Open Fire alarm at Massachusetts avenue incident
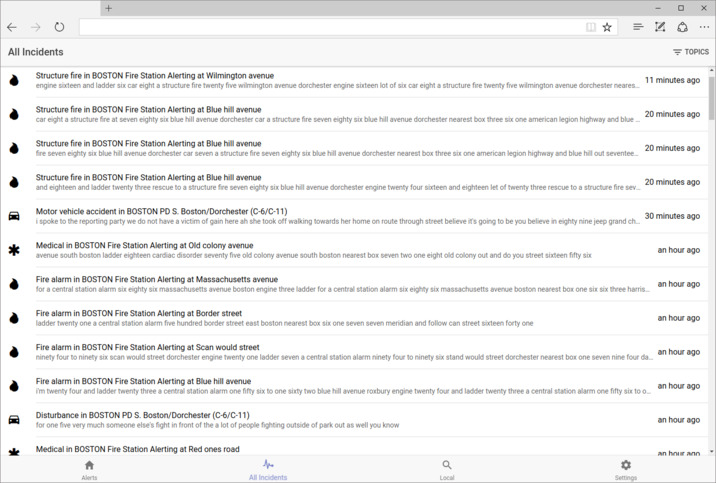 pyautogui.click(x=157, y=280)
